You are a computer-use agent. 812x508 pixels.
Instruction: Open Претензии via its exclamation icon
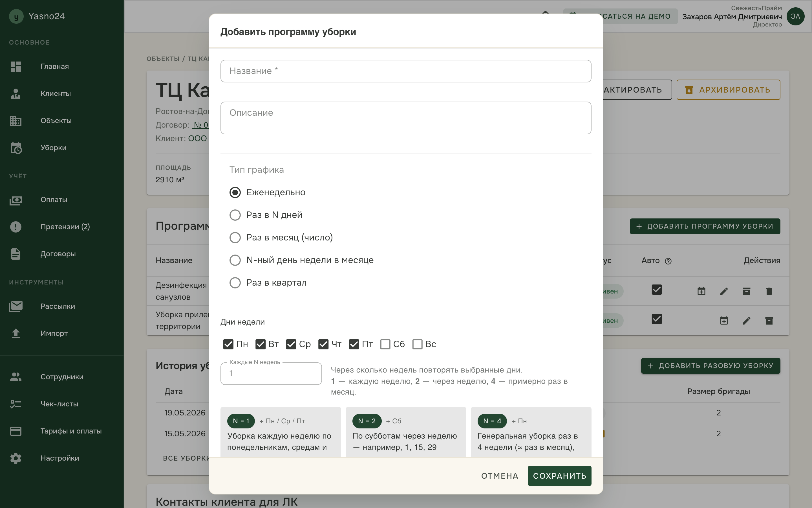click(x=16, y=227)
